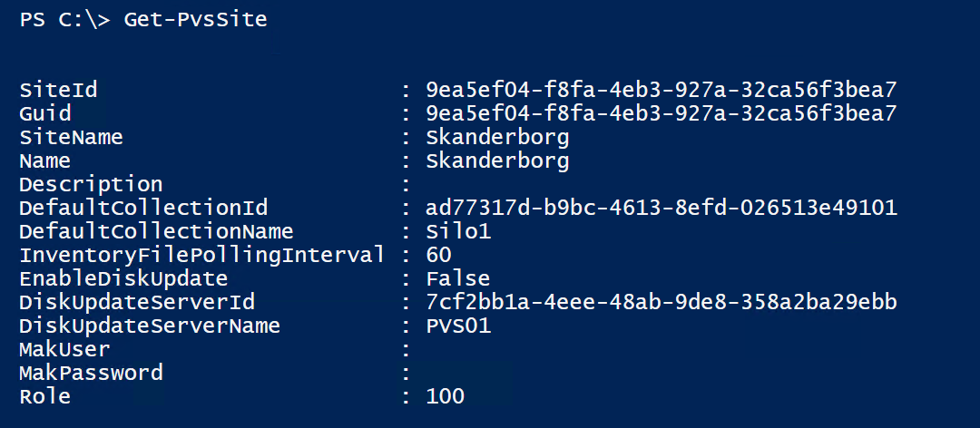Select the SiteName value Skanderborg
Viewport: 980px width, 428px height.
point(497,138)
